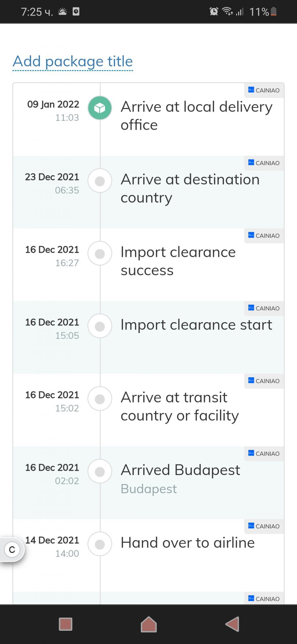297x644 pixels.
Task: Select marker for Hand over to airline
Action: click(x=100, y=544)
